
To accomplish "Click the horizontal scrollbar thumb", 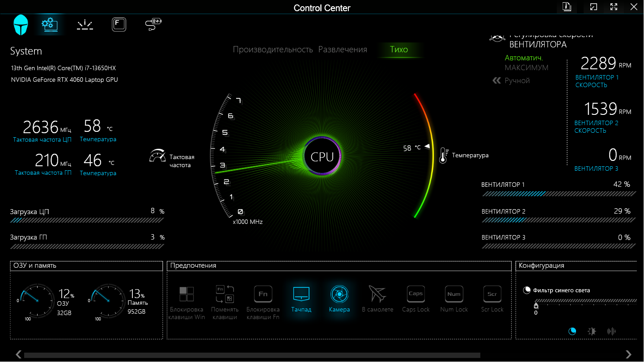I will 252,355.
